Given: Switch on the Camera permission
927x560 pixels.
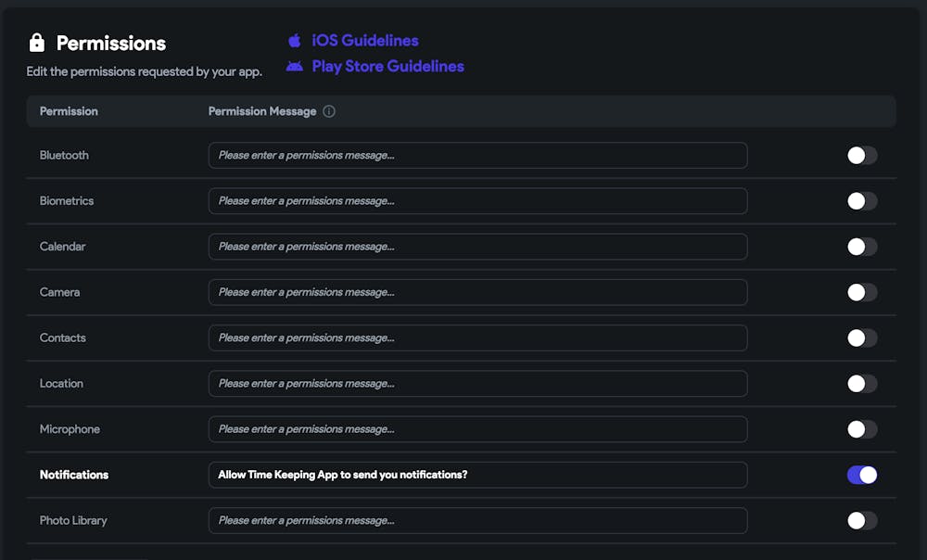Looking at the screenshot, I should click(862, 292).
